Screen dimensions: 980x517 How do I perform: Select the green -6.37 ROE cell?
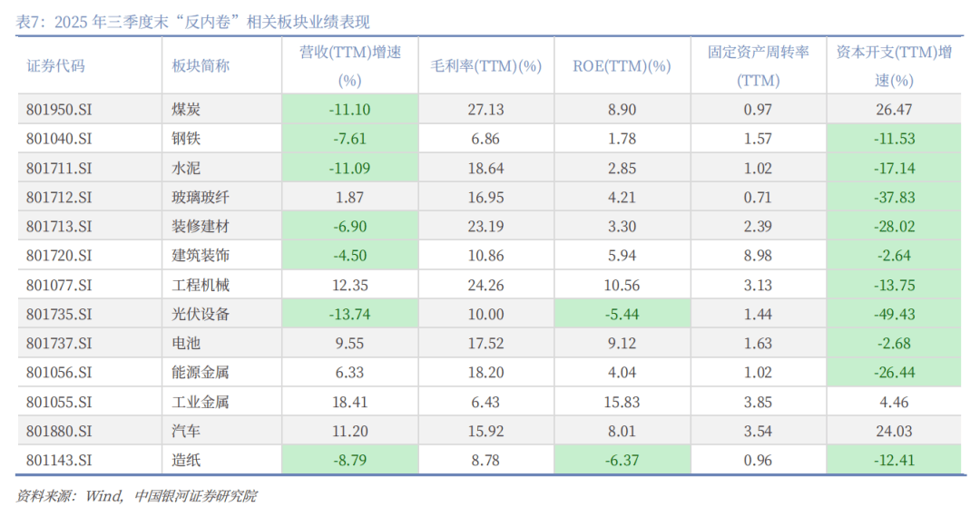[x=622, y=461]
